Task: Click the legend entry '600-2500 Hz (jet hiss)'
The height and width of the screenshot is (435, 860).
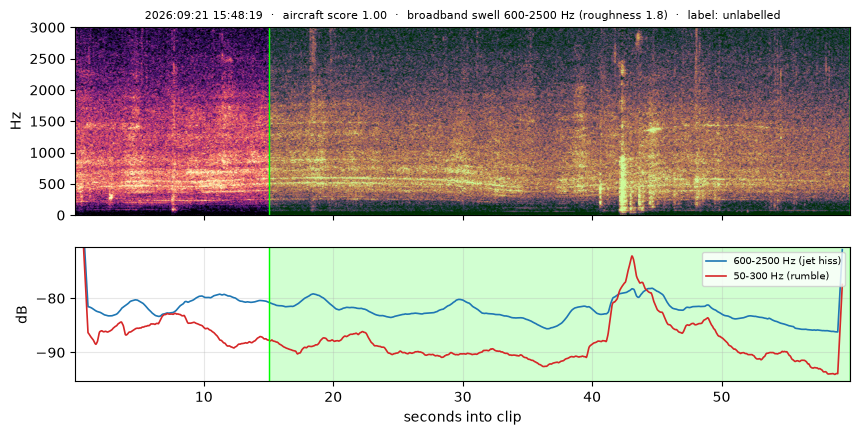Action: (x=787, y=261)
